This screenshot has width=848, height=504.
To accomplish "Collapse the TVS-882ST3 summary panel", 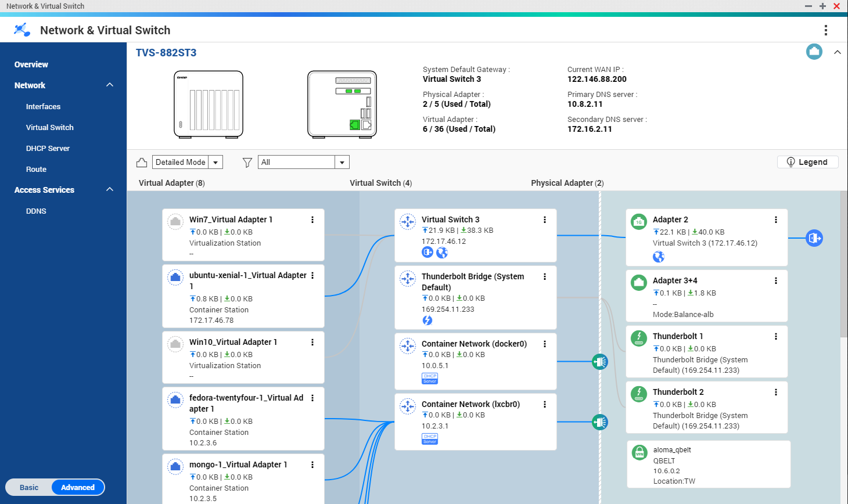I will 837,52.
